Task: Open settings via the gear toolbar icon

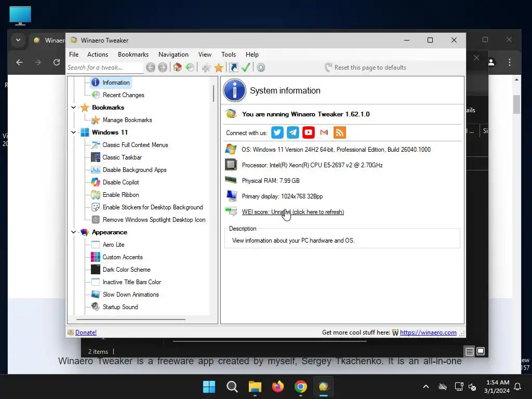Action: point(261,68)
